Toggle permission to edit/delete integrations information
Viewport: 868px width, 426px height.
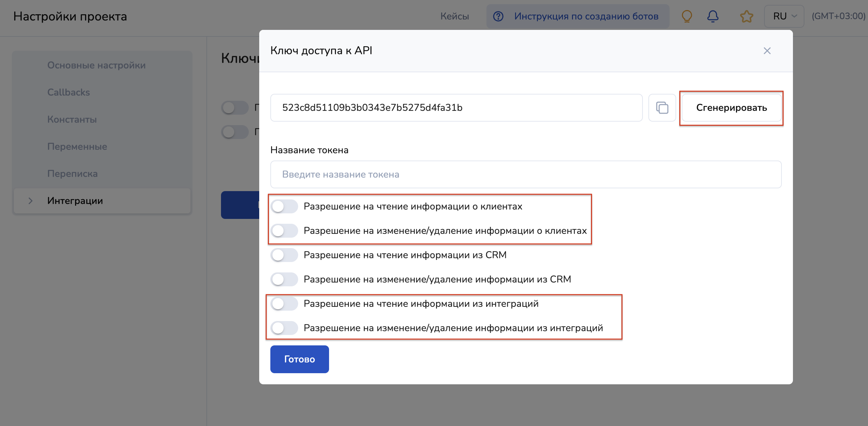[284, 328]
